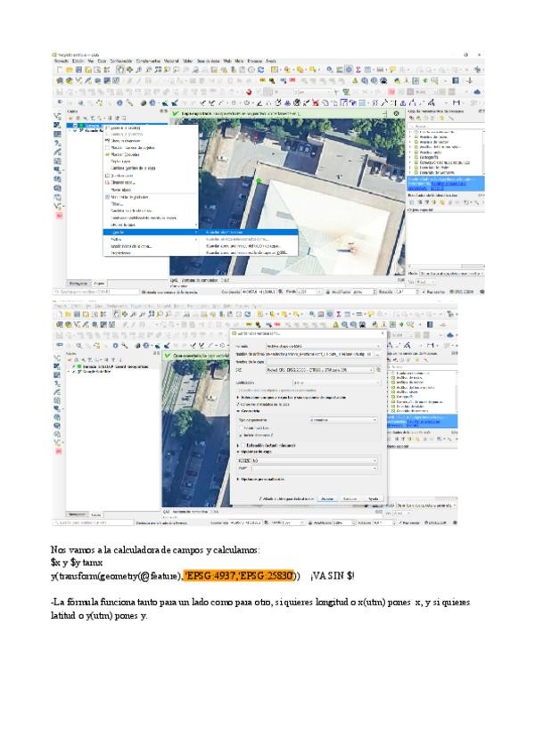Viewport: 535px width, 756px height.
Task: Open the Complementos menu in upper QGIS screenshot
Action: pyautogui.click(x=148, y=62)
